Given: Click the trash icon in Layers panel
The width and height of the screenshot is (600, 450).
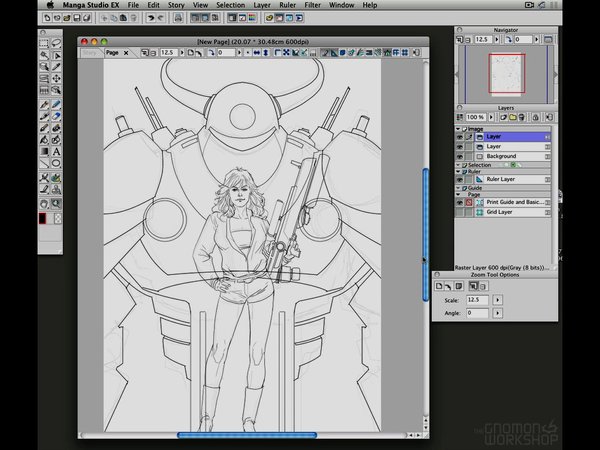Looking at the screenshot, I should [x=522, y=117].
